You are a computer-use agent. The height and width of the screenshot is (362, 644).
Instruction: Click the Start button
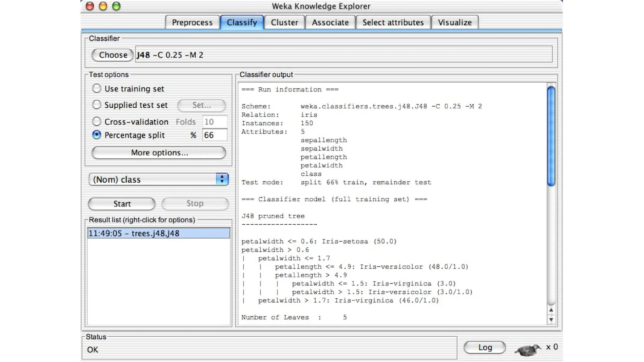point(122,204)
